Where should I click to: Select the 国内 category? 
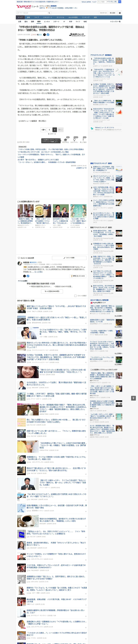[x=26, y=21]
